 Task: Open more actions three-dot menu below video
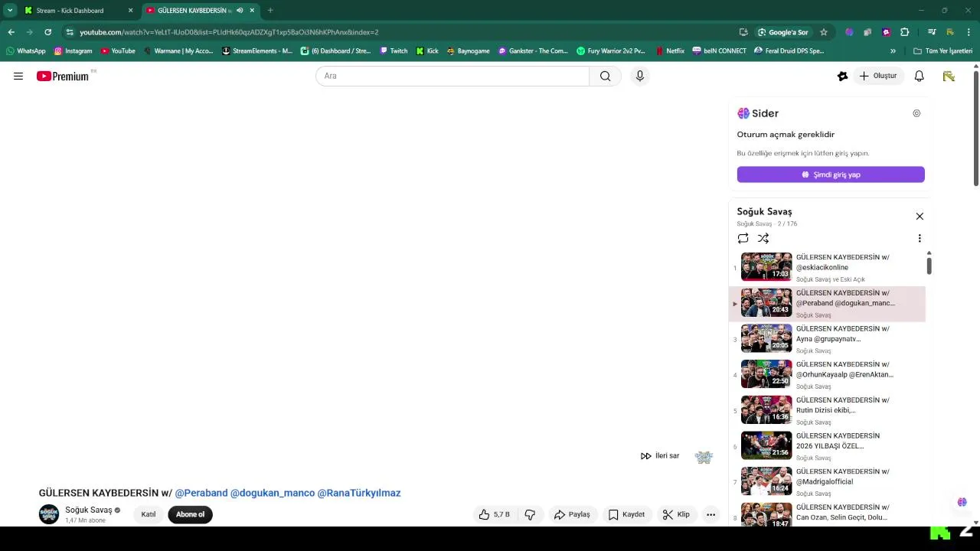click(710, 514)
